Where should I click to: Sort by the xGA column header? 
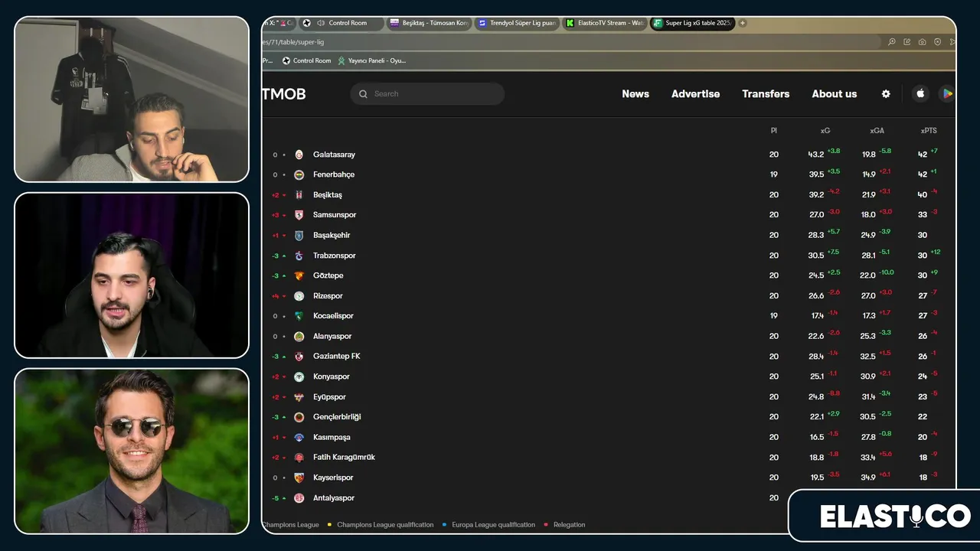click(877, 131)
